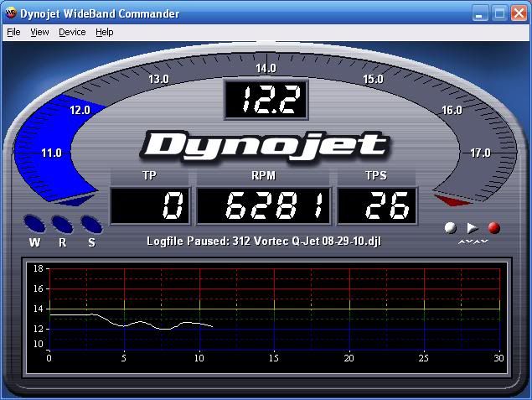Viewport: 532px width, 400px height.
Task: Click the play arrow button
Action: pyautogui.click(x=472, y=228)
